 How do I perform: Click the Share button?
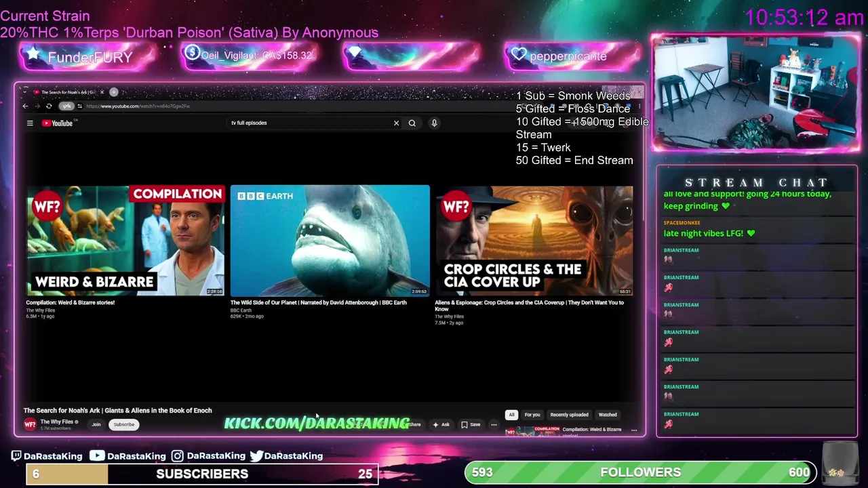(x=412, y=424)
